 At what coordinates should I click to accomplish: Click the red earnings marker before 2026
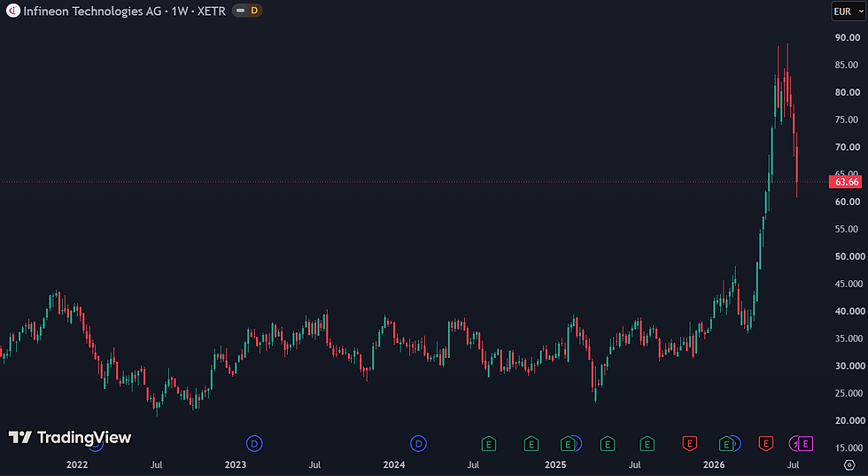point(689,443)
